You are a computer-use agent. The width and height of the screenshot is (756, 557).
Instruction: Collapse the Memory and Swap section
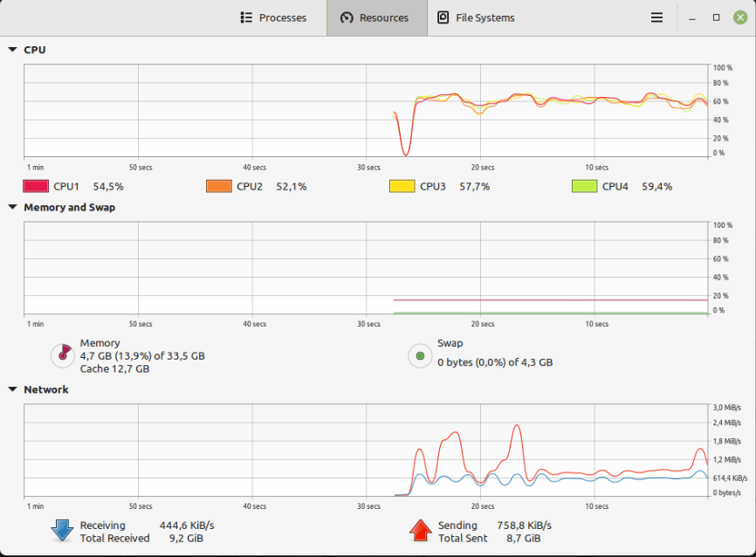click(x=12, y=208)
